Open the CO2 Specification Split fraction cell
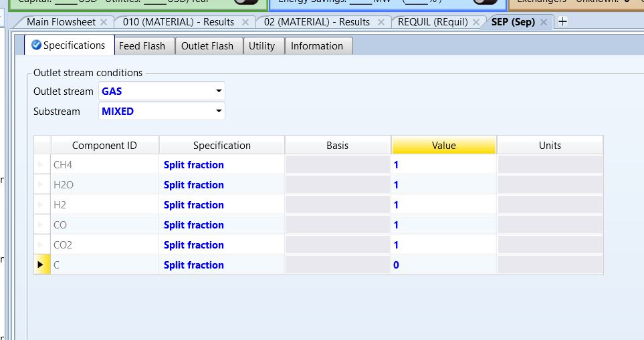 pyautogui.click(x=222, y=245)
